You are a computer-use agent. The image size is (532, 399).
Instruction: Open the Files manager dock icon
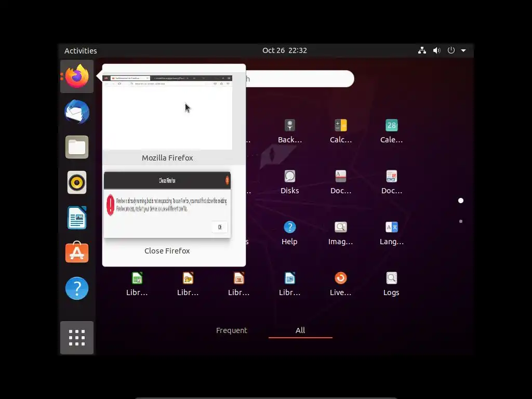77,147
